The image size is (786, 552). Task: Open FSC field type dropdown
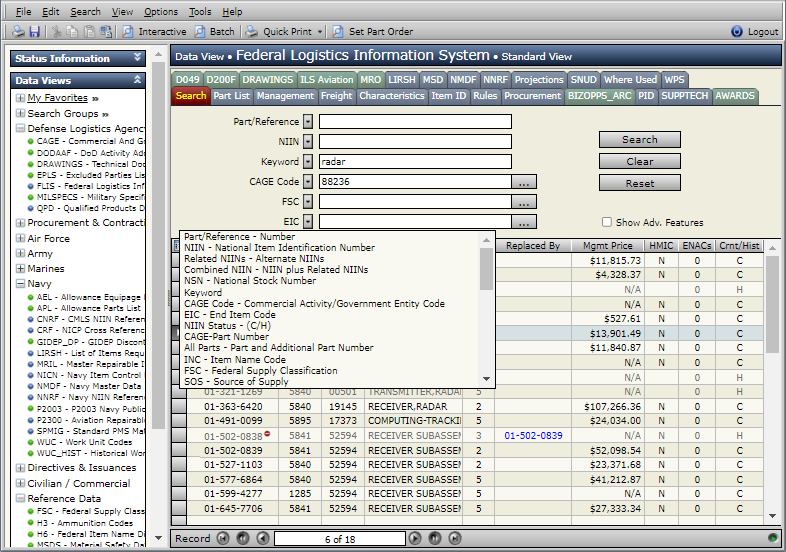pyautogui.click(x=308, y=202)
